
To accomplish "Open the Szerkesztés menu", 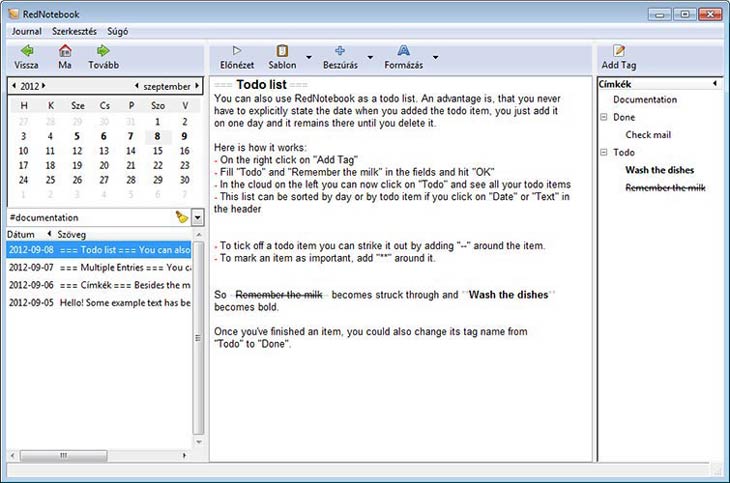I will (75, 31).
